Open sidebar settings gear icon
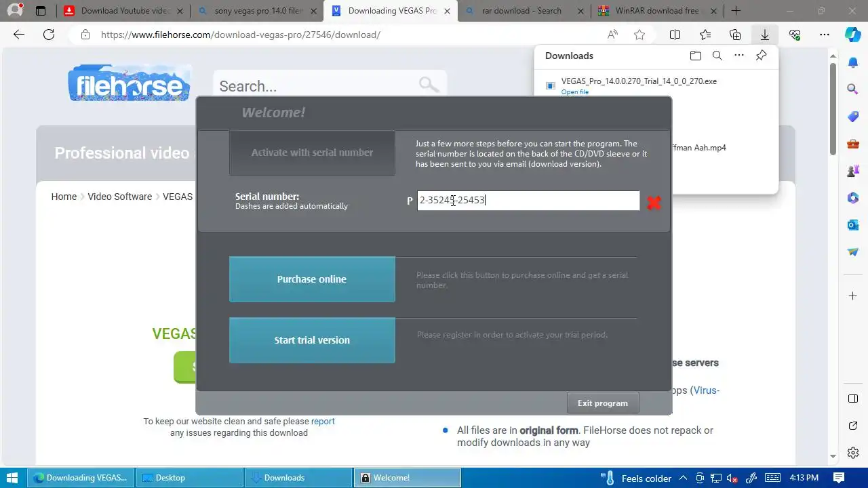Screen dimensions: 868x488 853,453
